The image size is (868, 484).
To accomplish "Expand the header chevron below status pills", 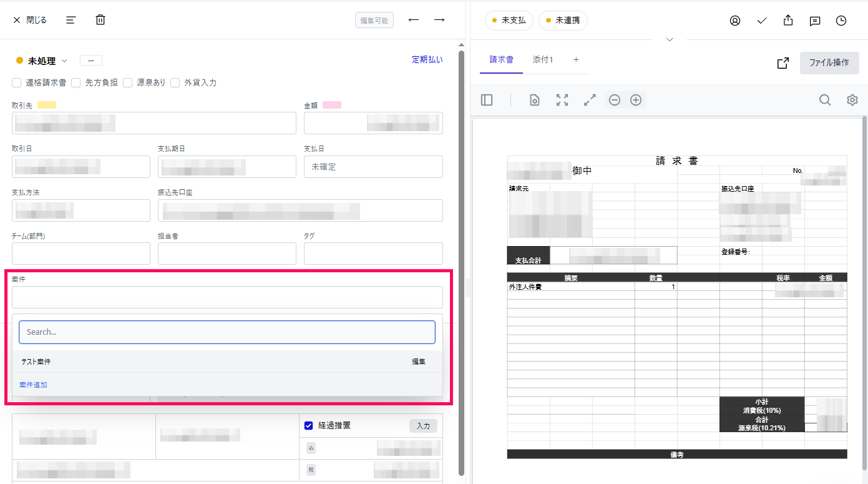I will (670, 39).
